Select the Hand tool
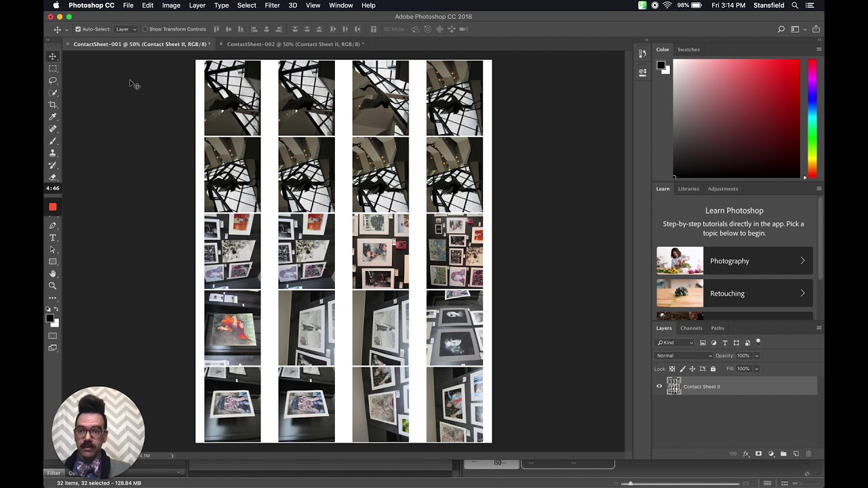The height and width of the screenshot is (488, 868). click(52, 274)
